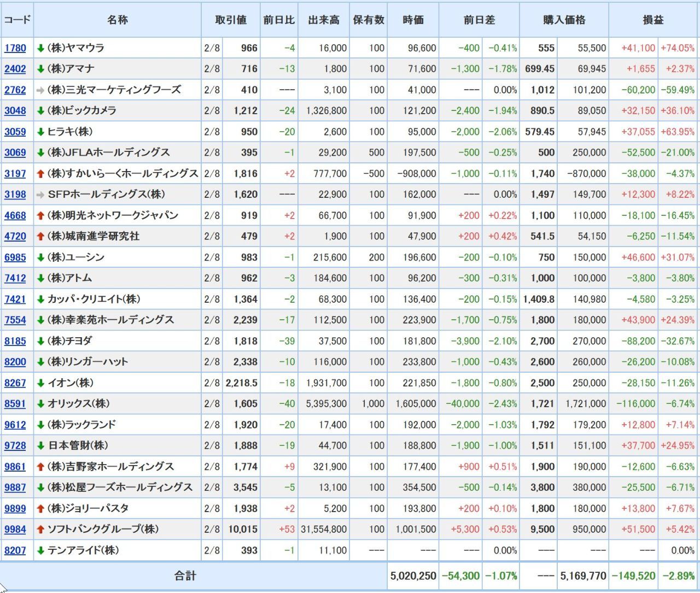The width and height of the screenshot is (700, 593).
Task: Click the 購入価格 column header
Action: [x=564, y=20]
